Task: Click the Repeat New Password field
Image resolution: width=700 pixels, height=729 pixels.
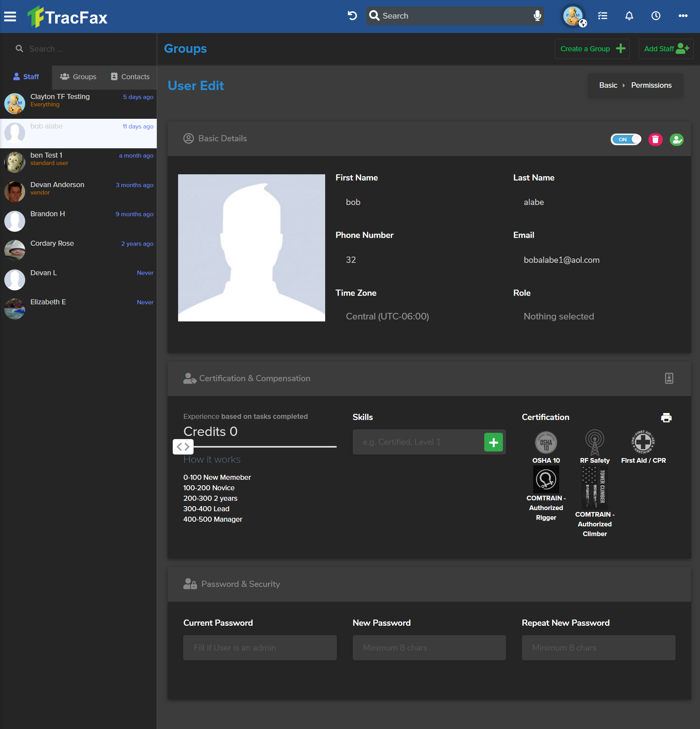Action: [599, 647]
